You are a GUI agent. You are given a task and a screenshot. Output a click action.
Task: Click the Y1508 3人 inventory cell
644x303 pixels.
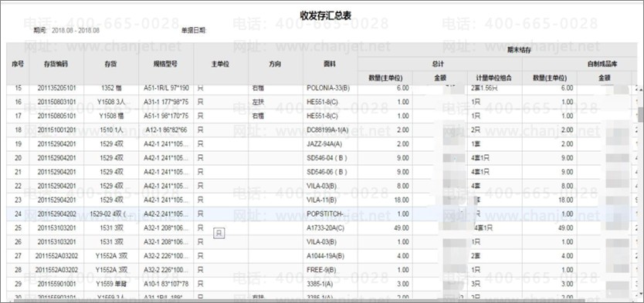click(x=111, y=102)
